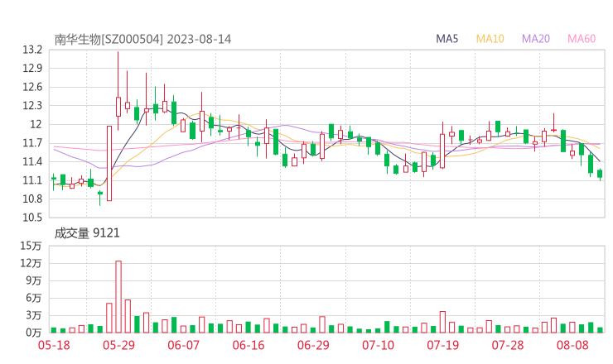Viewport: 613px width, 364px height.
Task: Click the 06-07 date axis label
Action: pos(183,345)
